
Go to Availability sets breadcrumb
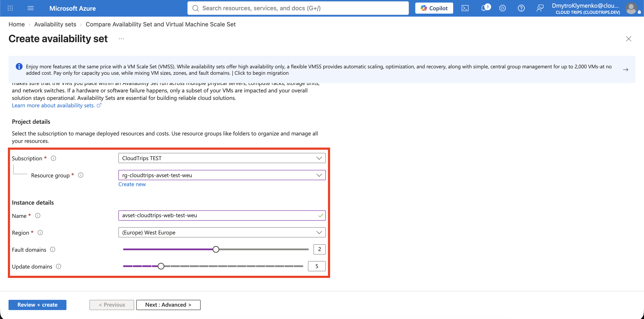[x=55, y=24]
